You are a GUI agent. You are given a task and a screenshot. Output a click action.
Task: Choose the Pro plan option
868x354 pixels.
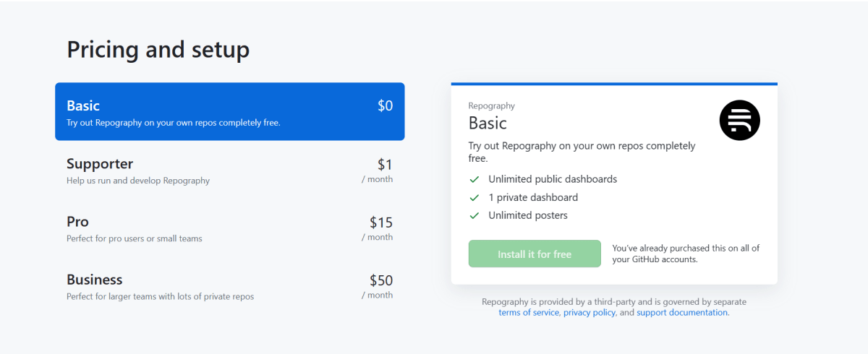coord(230,228)
